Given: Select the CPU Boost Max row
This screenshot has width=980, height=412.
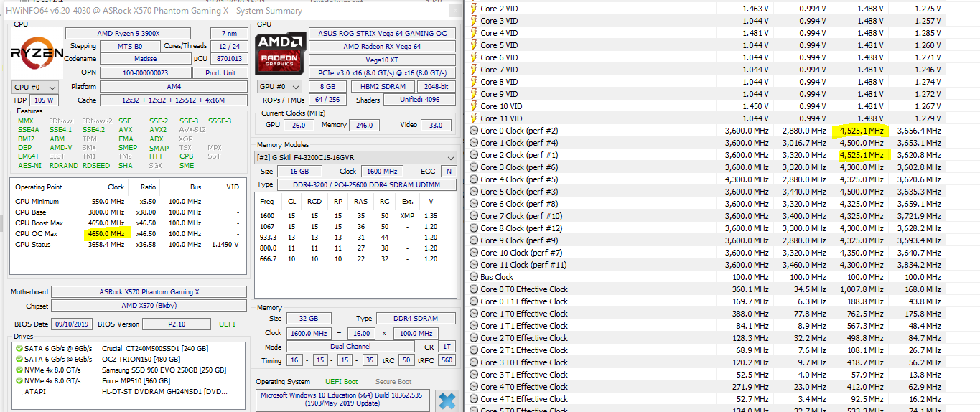Looking at the screenshot, I should (128, 223).
